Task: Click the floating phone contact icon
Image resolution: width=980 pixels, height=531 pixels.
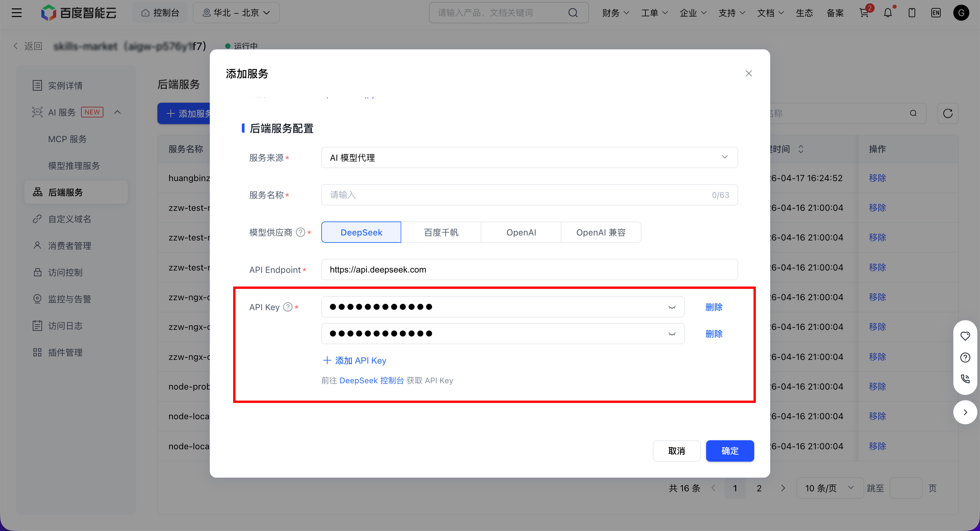Action: click(x=965, y=379)
